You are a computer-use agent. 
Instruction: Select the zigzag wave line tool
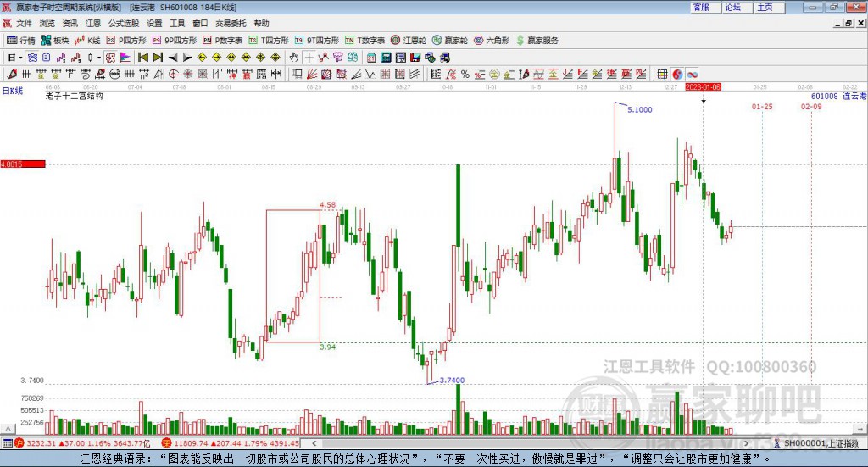370,74
